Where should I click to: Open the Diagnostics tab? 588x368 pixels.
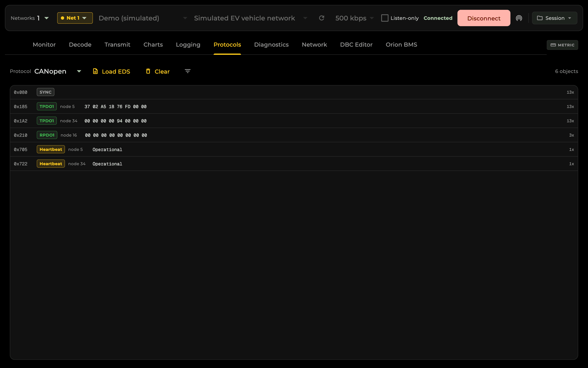click(x=271, y=45)
